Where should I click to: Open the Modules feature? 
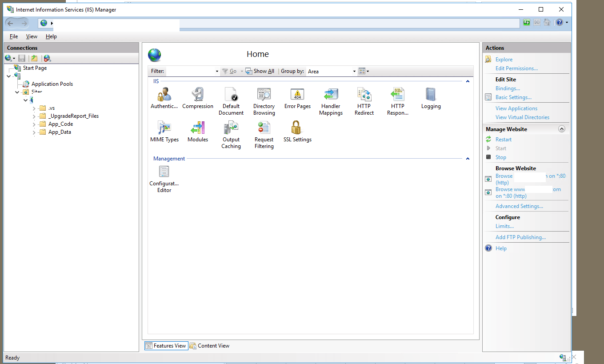click(198, 131)
